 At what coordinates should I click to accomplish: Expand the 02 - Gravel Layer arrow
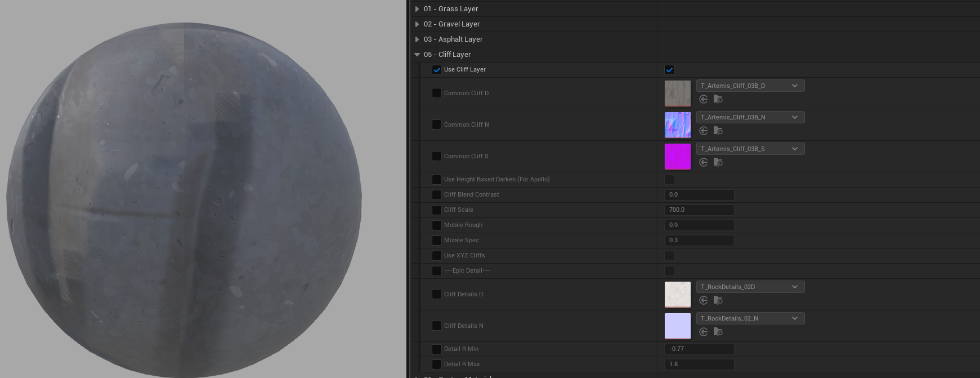[x=417, y=24]
